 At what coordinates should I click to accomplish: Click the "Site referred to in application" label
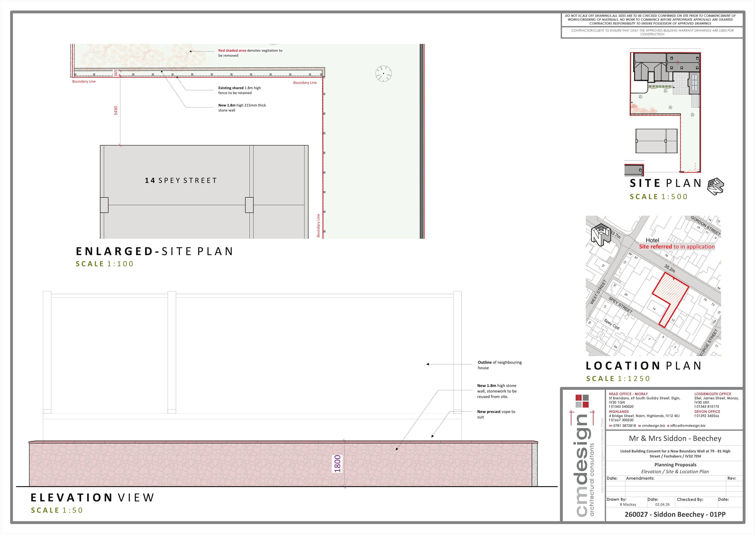tap(677, 246)
